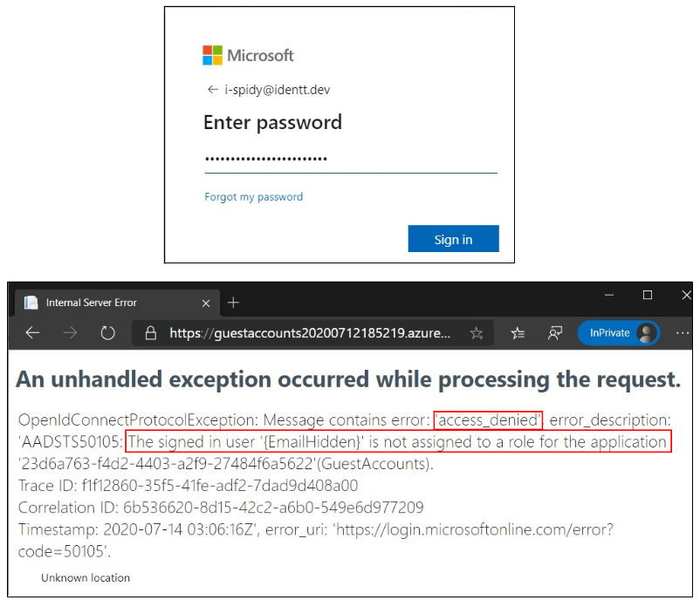Image resolution: width=700 pixels, height=607 pixels.
Task: Click the Sign in button
Action: pyautogui.click(x=453, y=239)
